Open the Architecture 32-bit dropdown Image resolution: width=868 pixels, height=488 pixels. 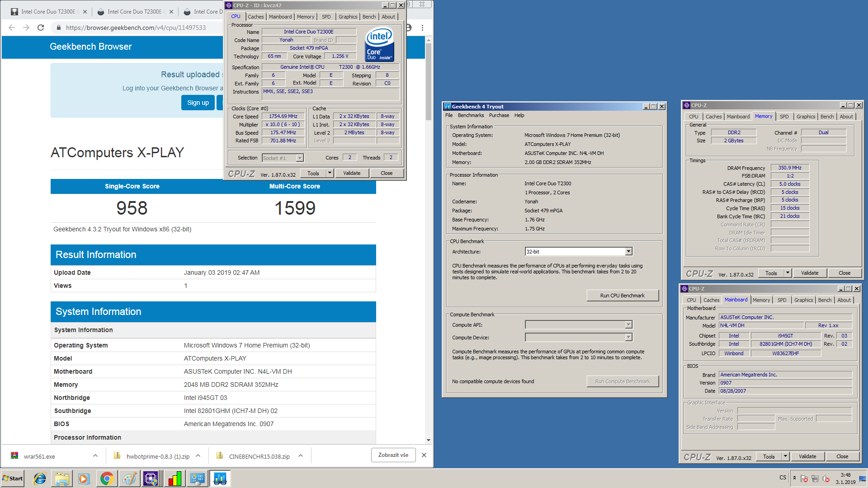point(628,252)
